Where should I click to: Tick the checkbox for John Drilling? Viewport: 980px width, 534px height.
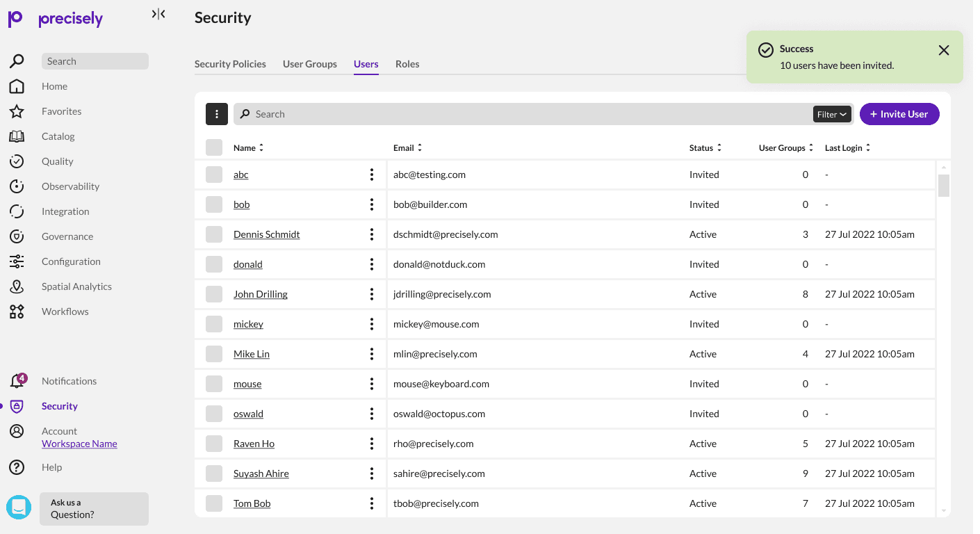pyautogui.click(x=214, y=294)
